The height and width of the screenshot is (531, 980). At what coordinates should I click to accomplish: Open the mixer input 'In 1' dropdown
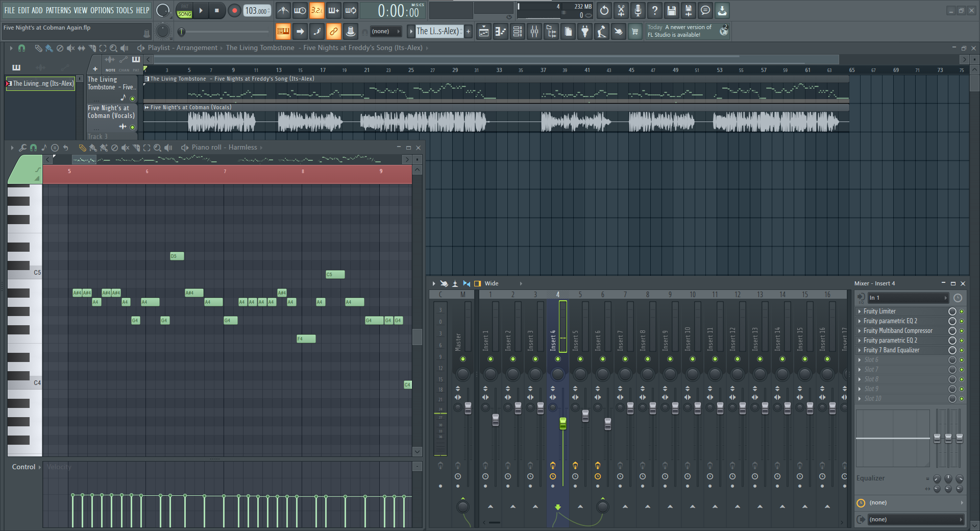(908, 298)
